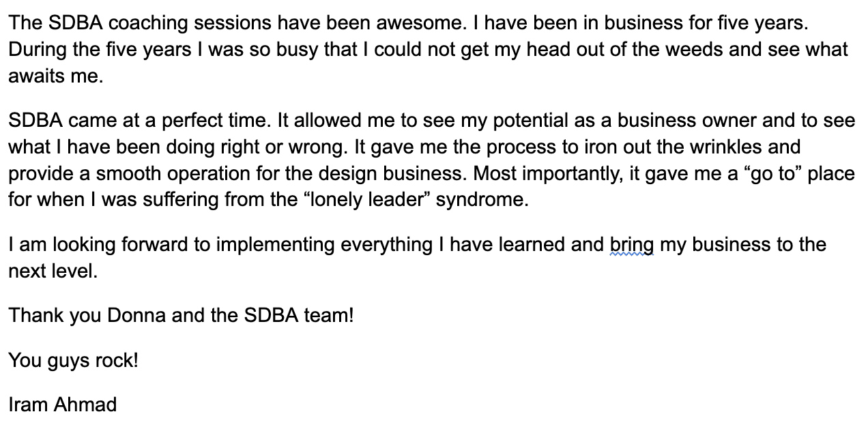Place cursor on the signature "Iram Ahmad"
This screenshot has width=868, height=427.
tap(62, 404)
